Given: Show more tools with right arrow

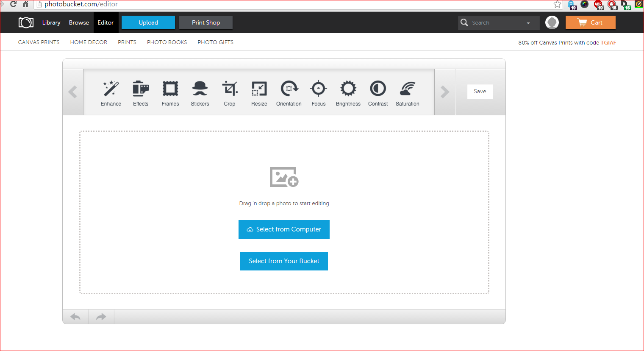Looking at the screenshot, I should coord(445,92).
